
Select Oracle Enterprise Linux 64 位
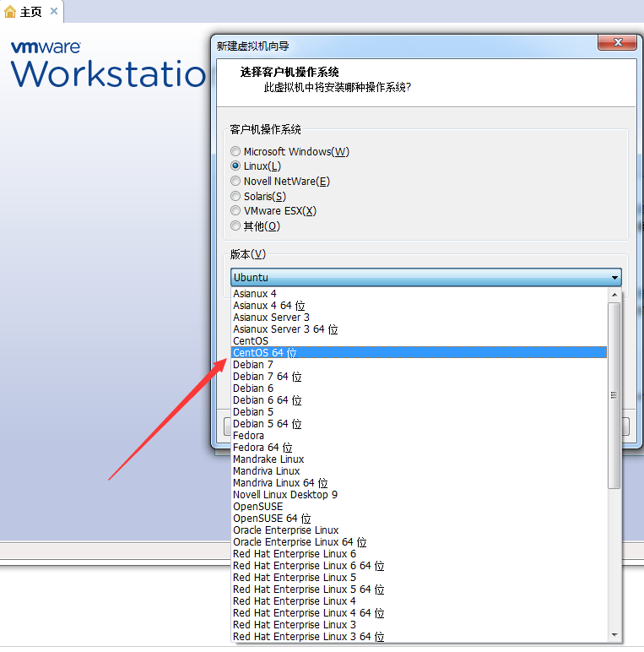tap(300, 542)
